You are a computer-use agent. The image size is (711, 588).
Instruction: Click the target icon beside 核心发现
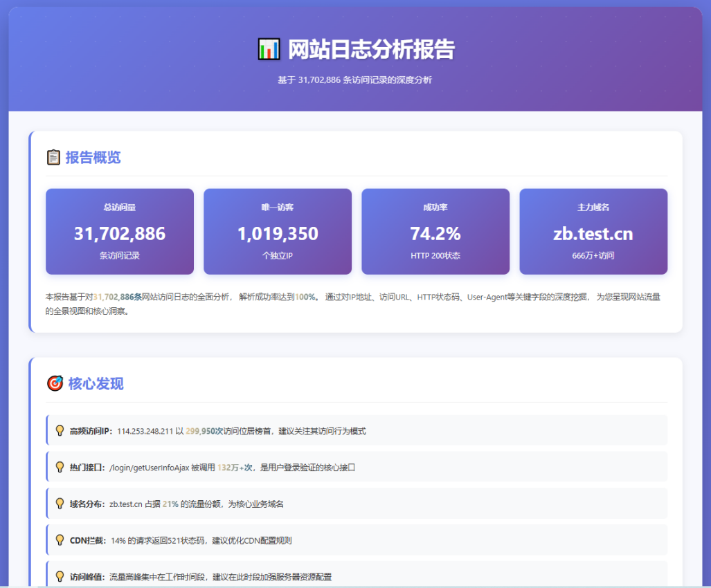tap(55, 383)
